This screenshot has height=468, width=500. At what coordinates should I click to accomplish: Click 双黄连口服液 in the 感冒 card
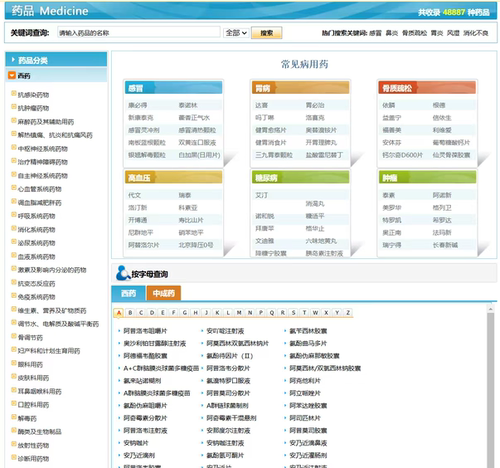(197, 143)
